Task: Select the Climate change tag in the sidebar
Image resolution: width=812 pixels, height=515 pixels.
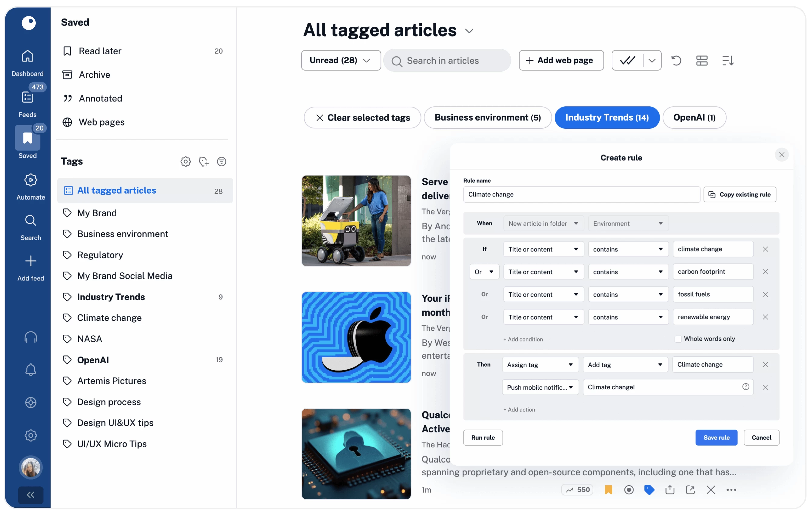Action: 109,318
